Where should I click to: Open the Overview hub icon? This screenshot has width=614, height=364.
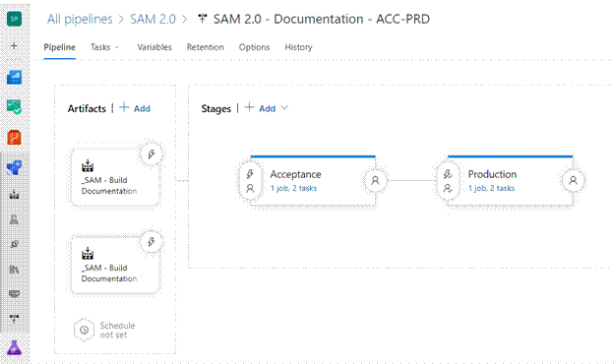[15, 77]
